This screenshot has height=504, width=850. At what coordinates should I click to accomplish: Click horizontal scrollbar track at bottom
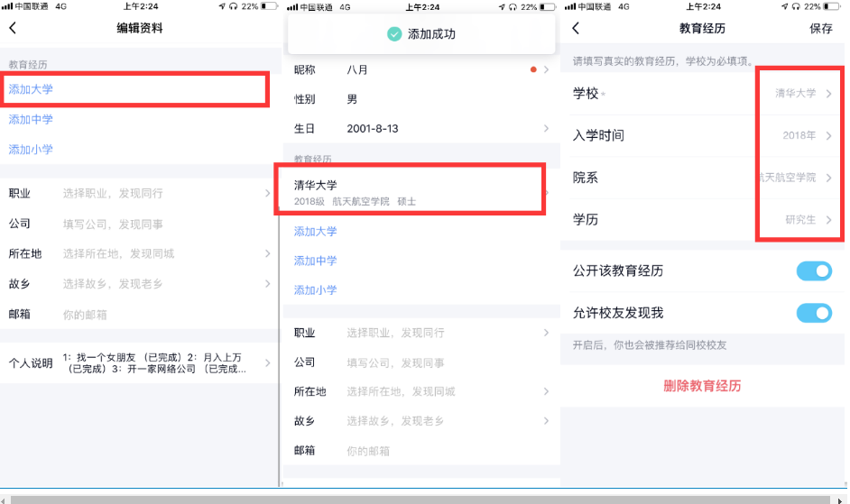pyautogui.click(x=420, y=499)
